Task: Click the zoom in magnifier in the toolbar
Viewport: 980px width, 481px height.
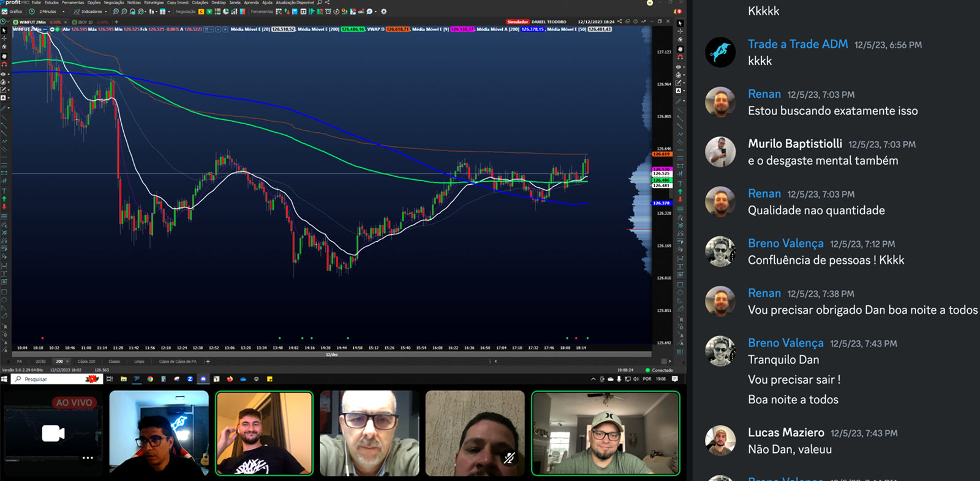Action: point(116,11)
